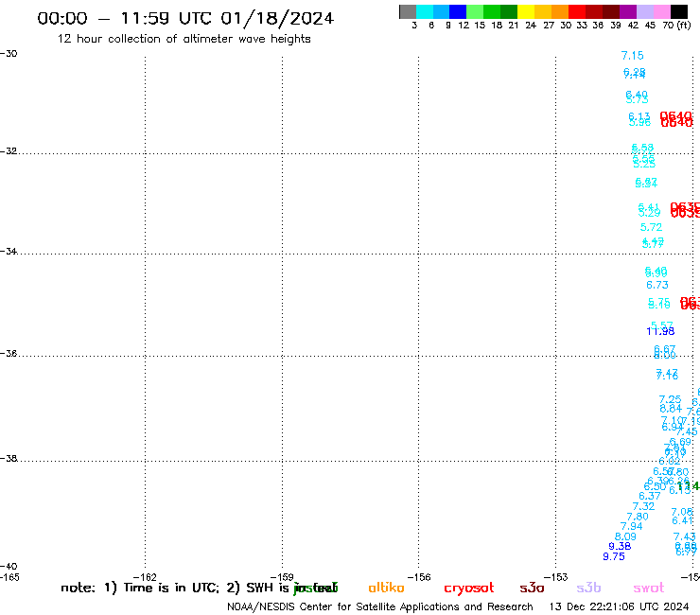Viewport: 700px width, 615px height.
Task: Click the red 'cryosat' satellite label
Action: pos(469,588)
